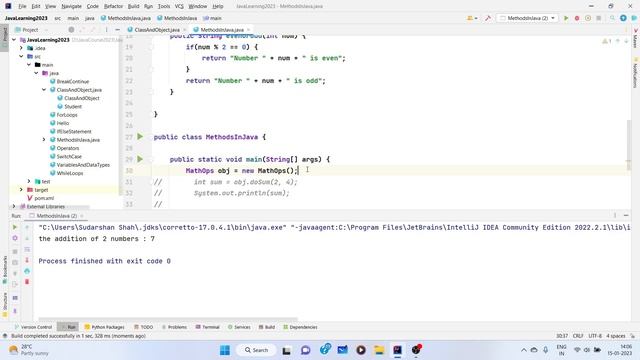Open Python Packages tool window
This screenshot has width=640, height=360.
point(104,327)
